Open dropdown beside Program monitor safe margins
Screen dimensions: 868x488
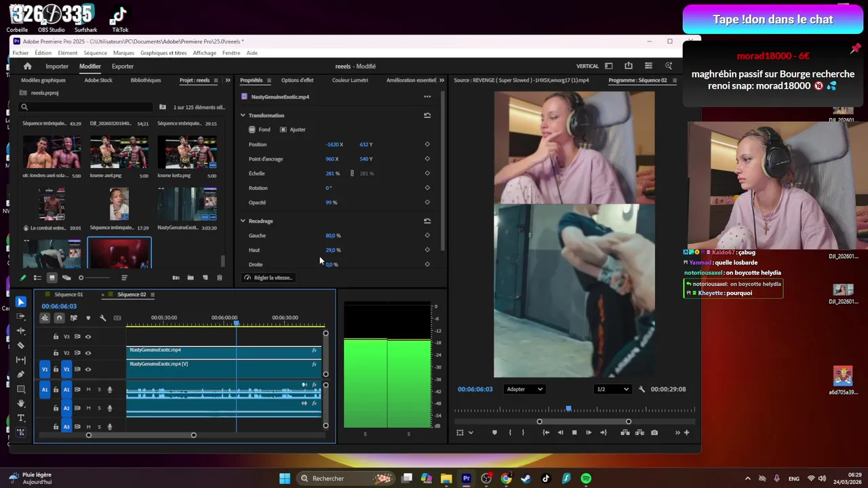(471, 432)
